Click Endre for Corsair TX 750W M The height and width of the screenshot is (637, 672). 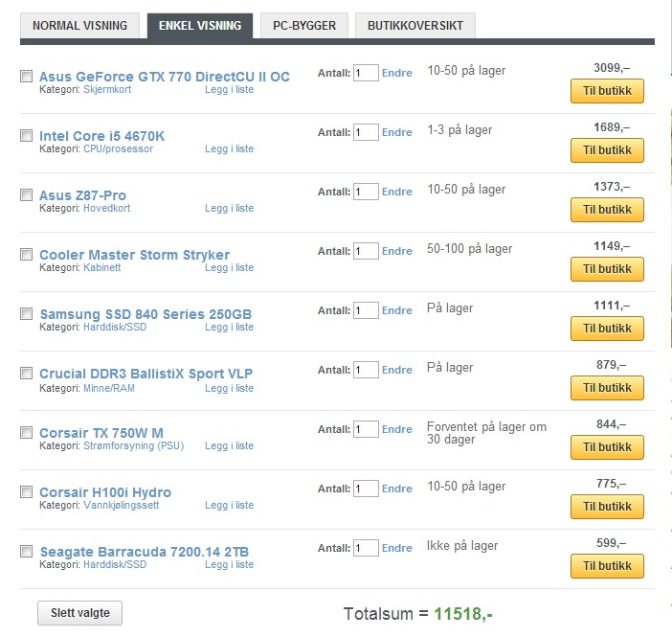pyautogui.click(x=397, y=429)
